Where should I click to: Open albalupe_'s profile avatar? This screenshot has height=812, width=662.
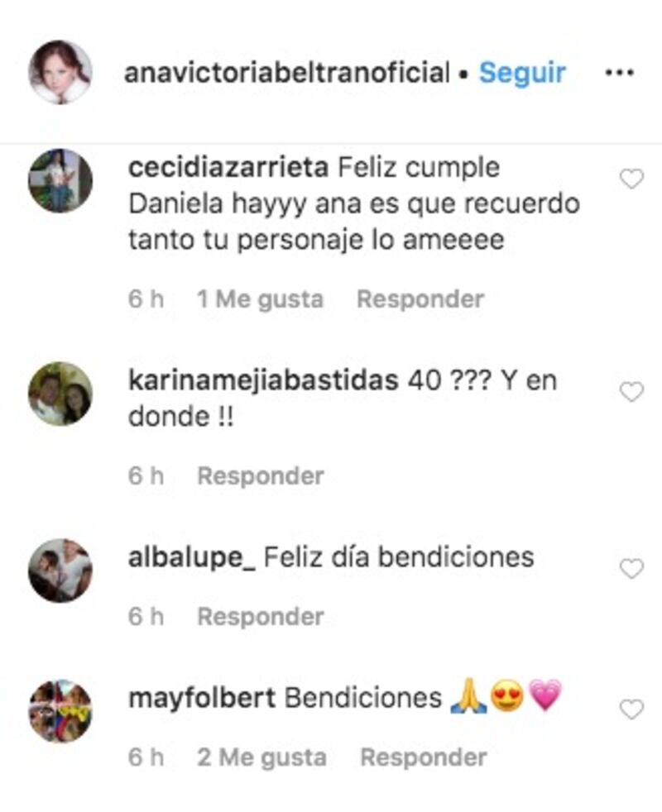[x=60, y=571]
